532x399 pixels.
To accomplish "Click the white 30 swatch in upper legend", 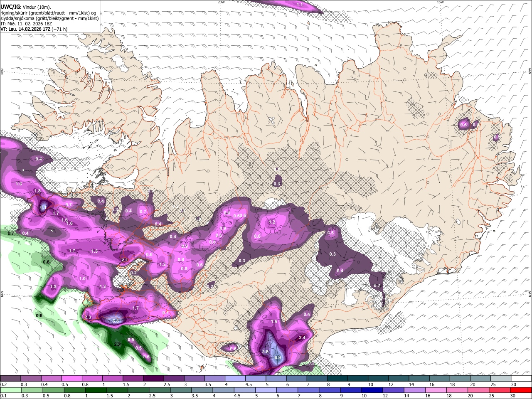I will click(521, 378).
